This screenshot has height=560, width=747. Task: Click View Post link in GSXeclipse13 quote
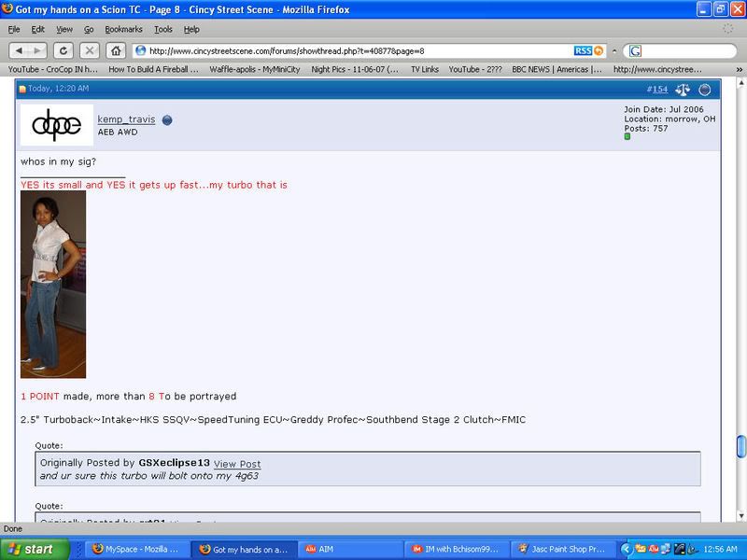(237, 464)
